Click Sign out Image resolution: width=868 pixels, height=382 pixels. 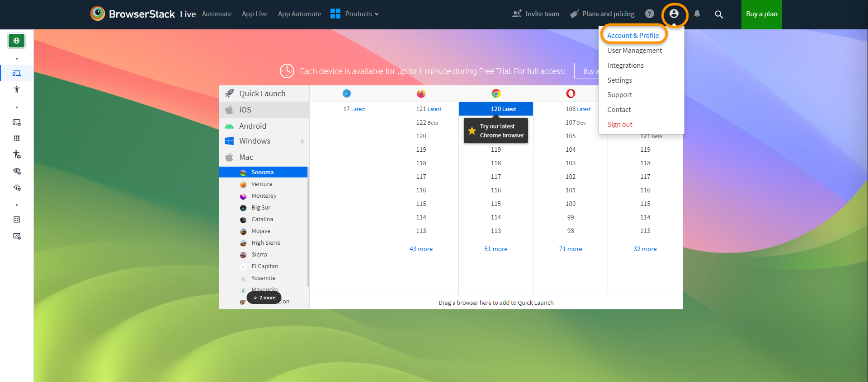[x=620, y=125]
